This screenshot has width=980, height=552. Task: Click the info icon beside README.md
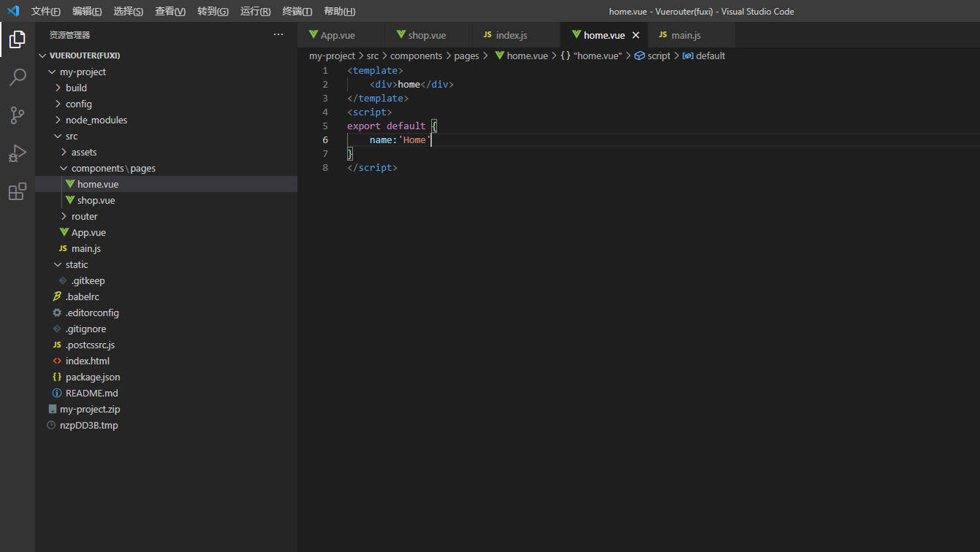coord(57,393)
